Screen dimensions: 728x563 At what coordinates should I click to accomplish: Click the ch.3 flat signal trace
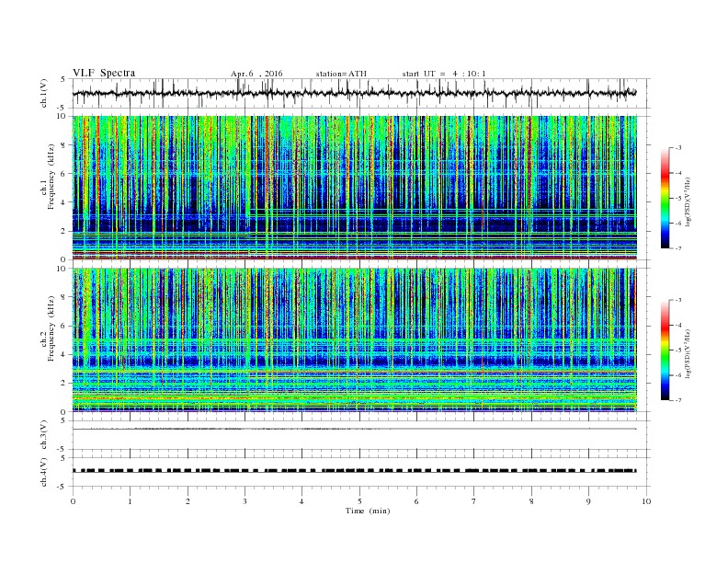tap(354, 429)
